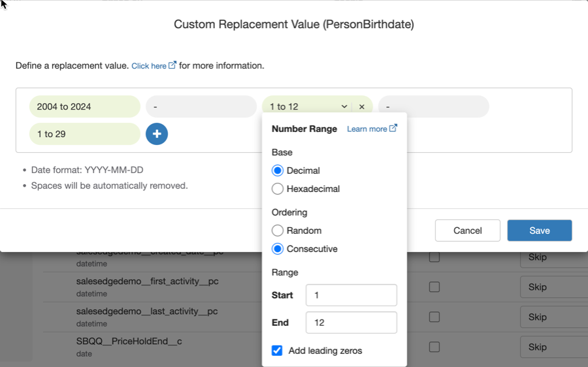Click 'salesedgedemo__last_activity__pc' field name
Image resolution: width=588 pixels, height=367 pixels.
(147, 311)
